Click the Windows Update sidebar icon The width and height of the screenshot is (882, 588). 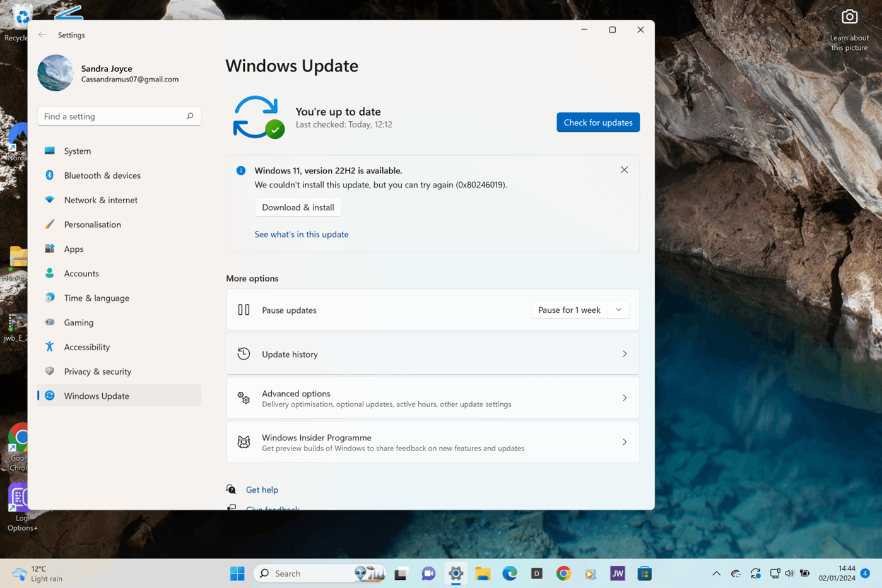50,396
